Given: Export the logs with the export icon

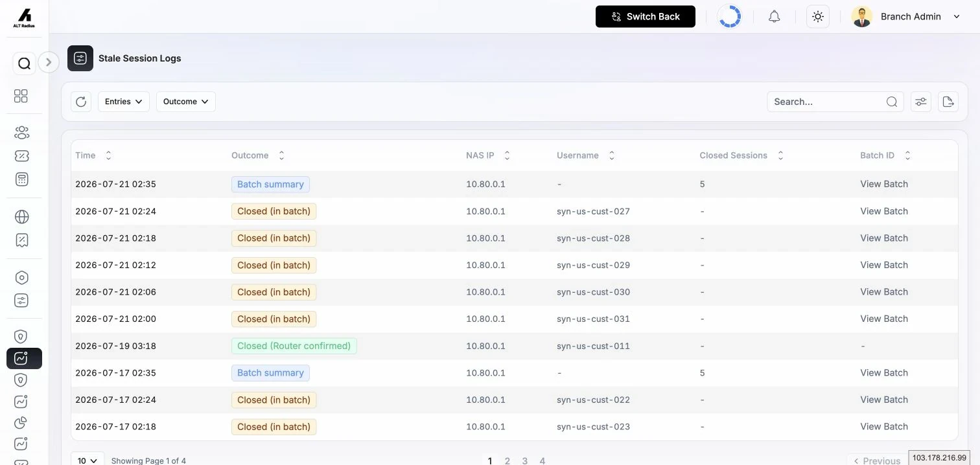Looking at the screenshot, I should point(948,102).
